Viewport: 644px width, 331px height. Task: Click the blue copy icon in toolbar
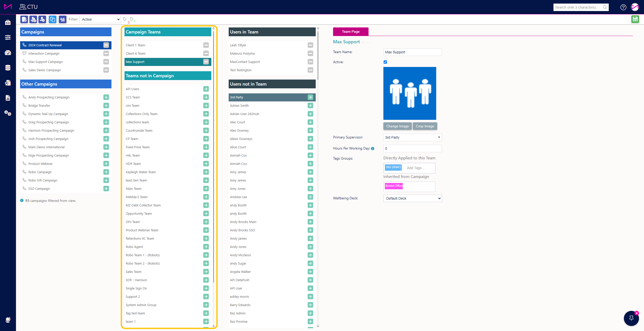52,19
